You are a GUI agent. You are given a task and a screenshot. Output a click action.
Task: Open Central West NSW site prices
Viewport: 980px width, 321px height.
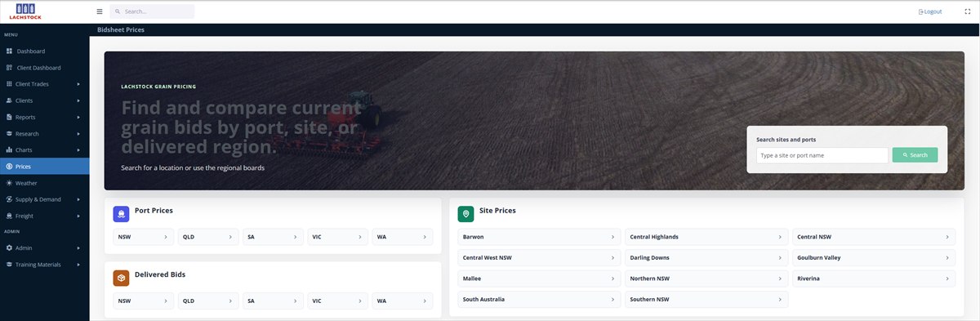tap(539, 257)
